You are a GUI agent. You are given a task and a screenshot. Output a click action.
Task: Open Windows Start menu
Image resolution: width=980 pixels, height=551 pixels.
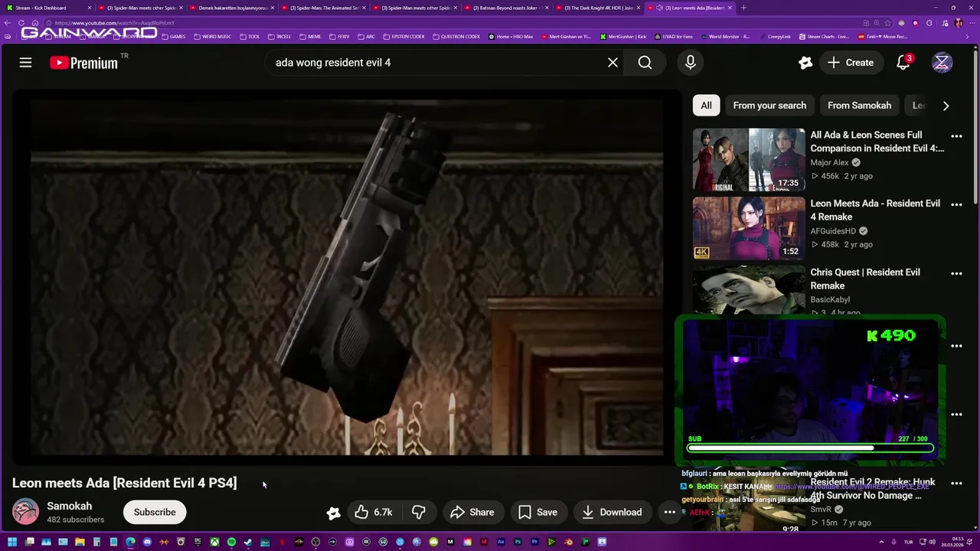12,543
